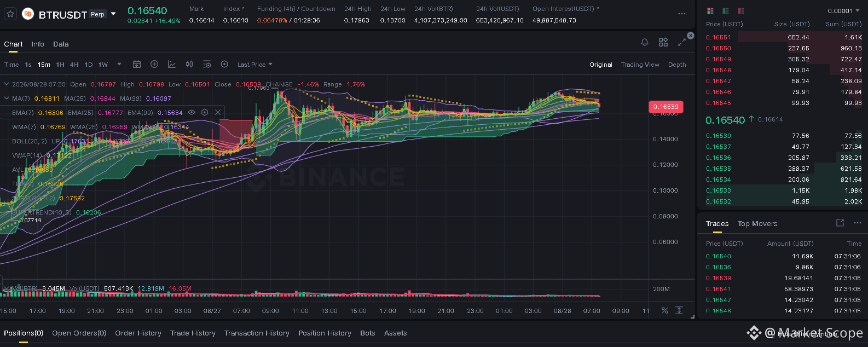
Task: Open the Assets tab
Action: click(395, 333)
